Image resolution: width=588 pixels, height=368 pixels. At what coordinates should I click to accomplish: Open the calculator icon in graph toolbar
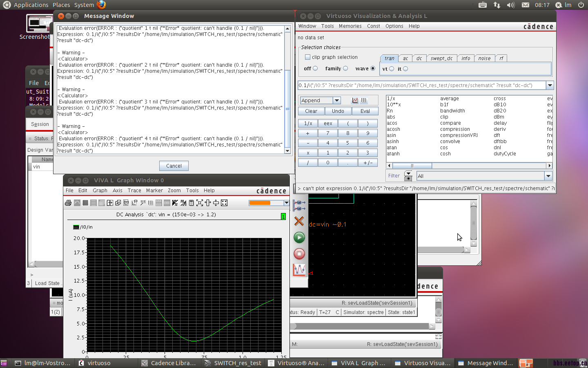tap(191, 203)
